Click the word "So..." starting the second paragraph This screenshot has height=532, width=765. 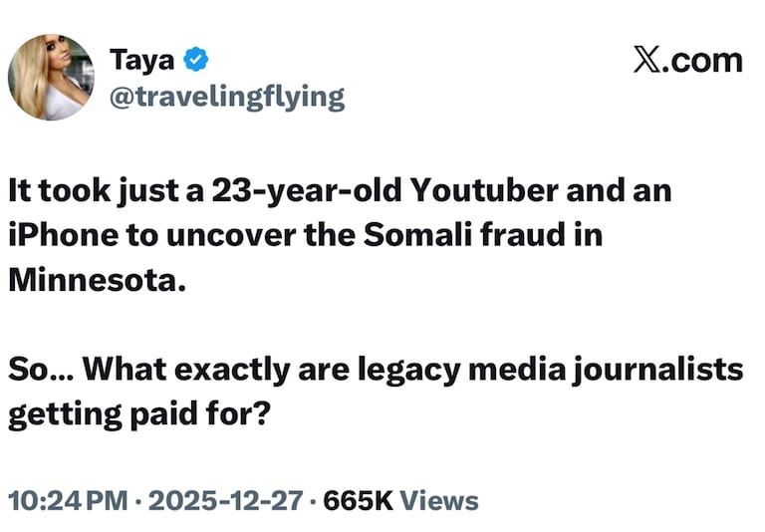[x=39, y=369]
